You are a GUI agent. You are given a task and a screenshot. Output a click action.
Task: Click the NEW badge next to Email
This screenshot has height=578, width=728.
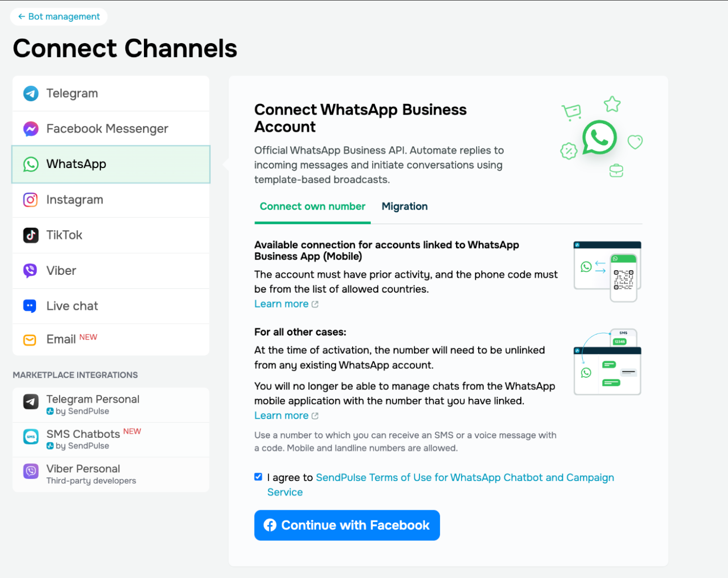(88, 337)
